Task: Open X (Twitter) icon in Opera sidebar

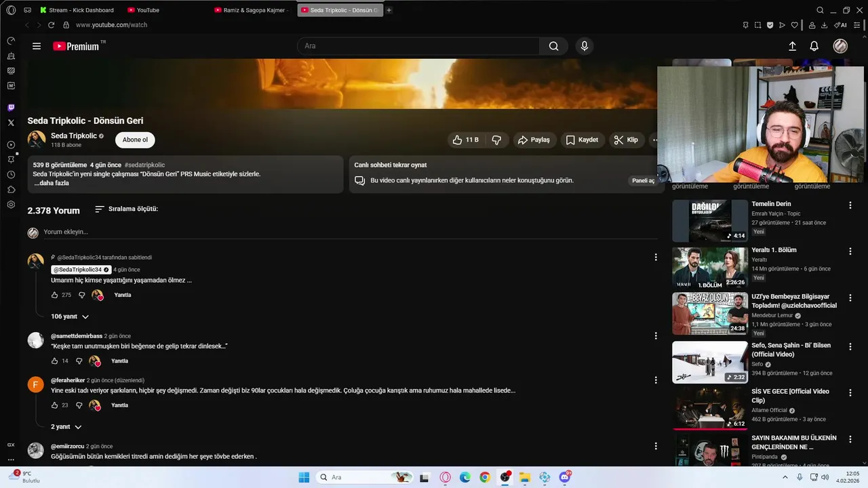Action: coord(11,123)
